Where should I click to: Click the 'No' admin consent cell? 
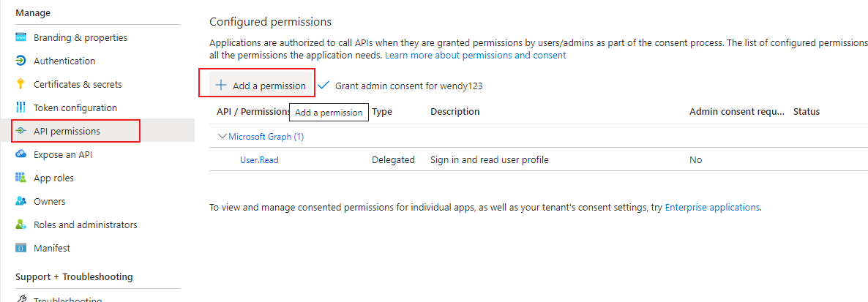696,160
